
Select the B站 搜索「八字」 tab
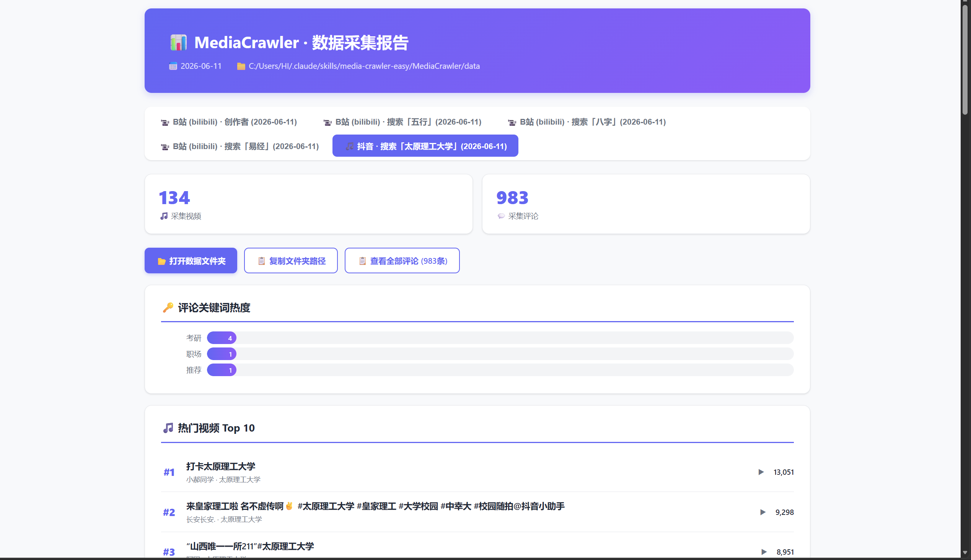(587, 122)
